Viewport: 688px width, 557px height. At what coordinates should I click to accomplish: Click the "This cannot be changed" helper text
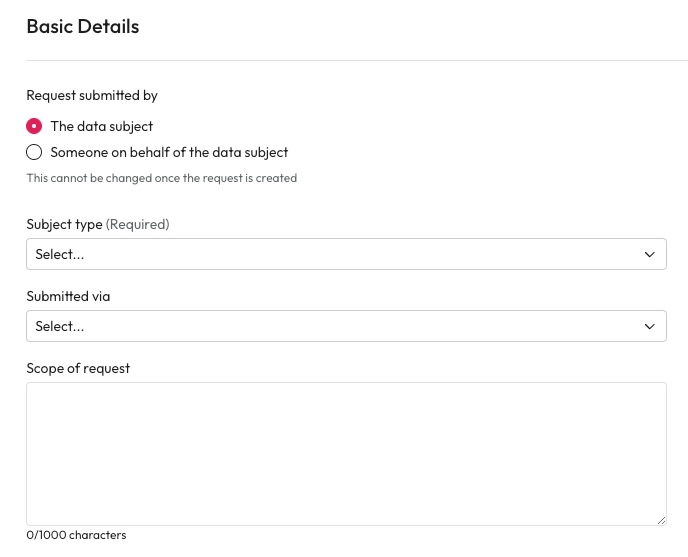[x=161, y=178]
